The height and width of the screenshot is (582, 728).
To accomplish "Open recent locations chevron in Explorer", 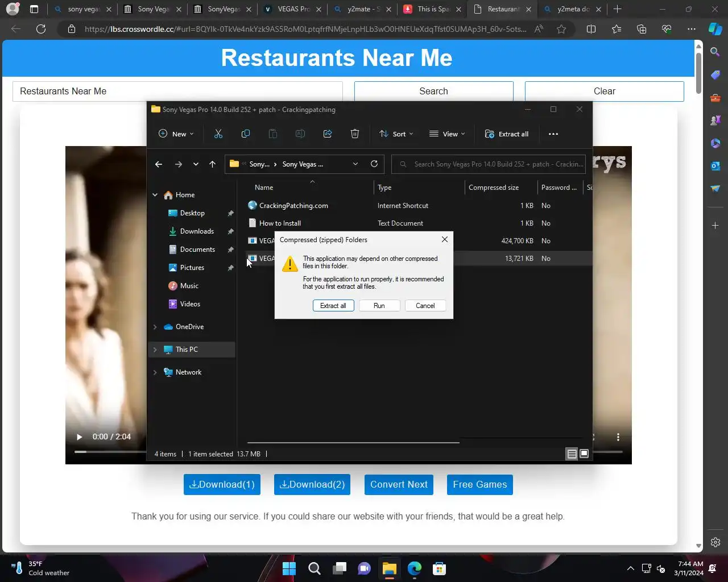I will pyautogui.click(x=196, y=164).
